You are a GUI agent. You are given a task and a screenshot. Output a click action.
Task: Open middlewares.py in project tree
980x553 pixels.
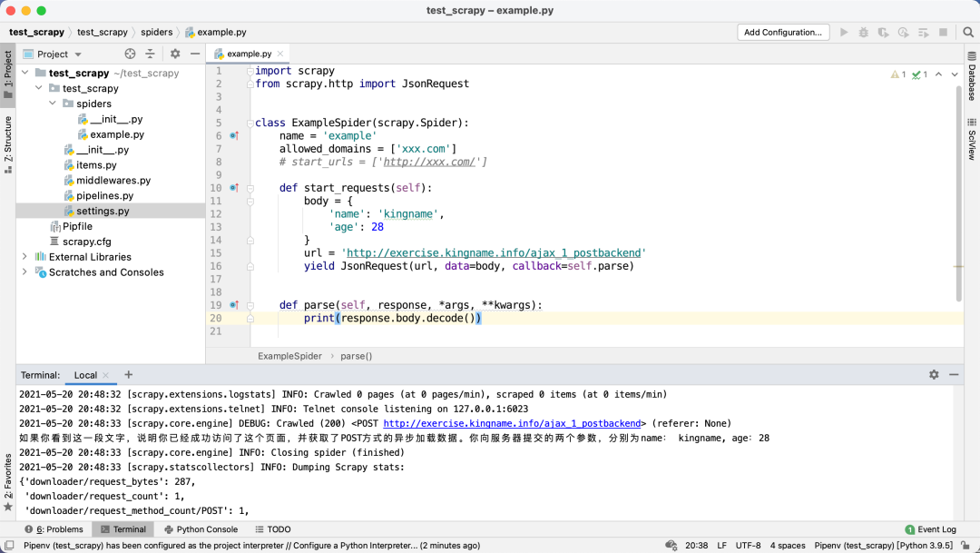[113, 180]
